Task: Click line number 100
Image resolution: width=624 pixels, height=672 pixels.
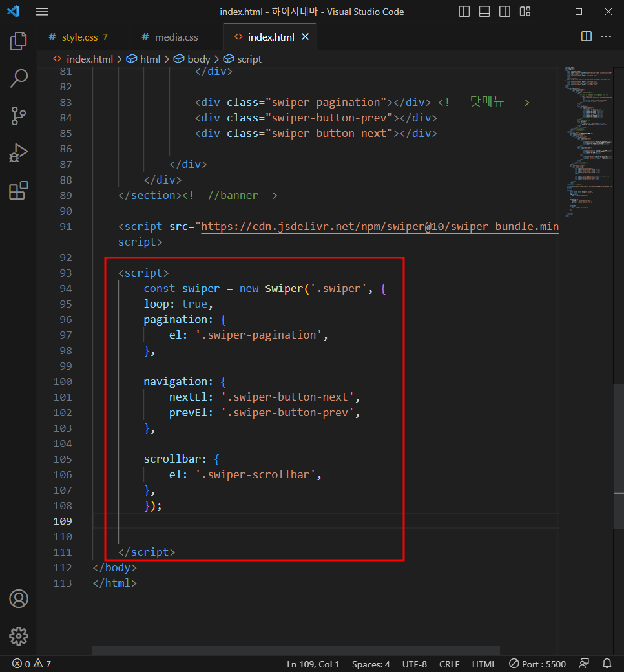Action: pos(63,381)
